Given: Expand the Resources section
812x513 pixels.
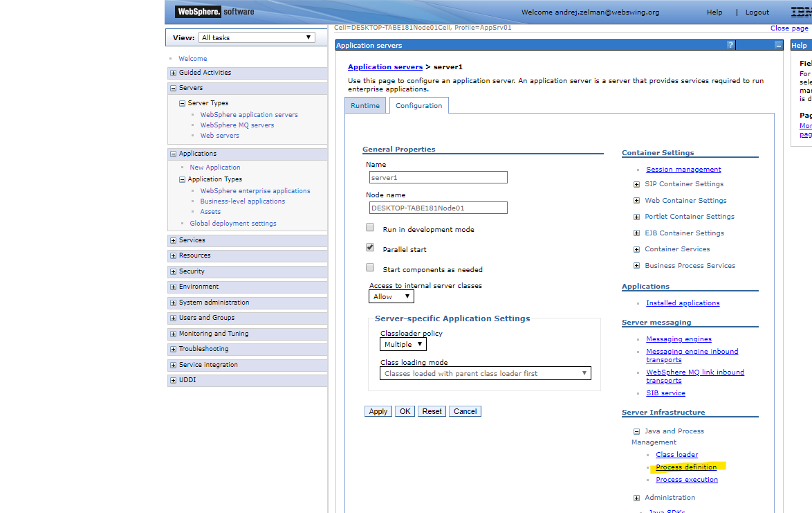Looking at the screenshot, I should pos(174,255).
